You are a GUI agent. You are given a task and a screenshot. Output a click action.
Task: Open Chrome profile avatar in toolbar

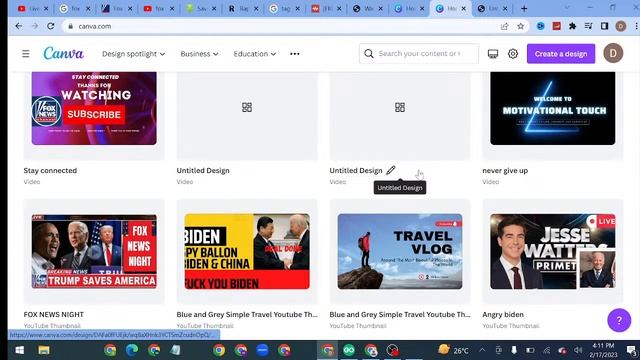click(621, 26)
